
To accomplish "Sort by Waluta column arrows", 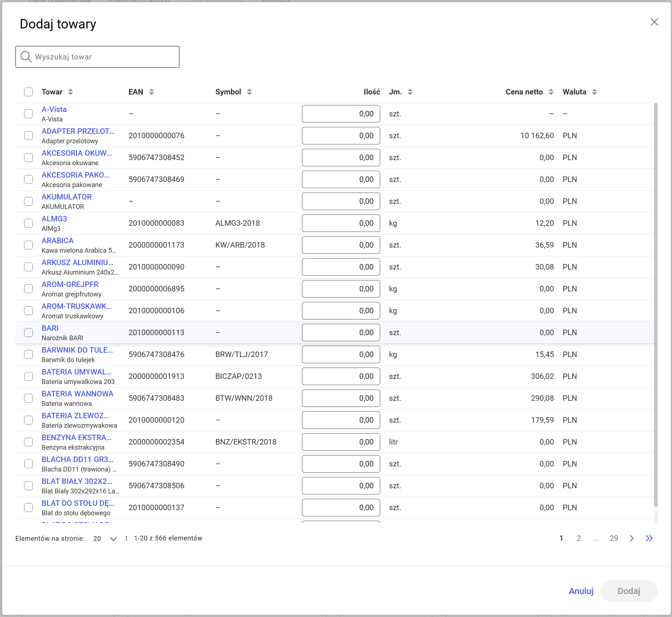I will (x=595, y=92).
